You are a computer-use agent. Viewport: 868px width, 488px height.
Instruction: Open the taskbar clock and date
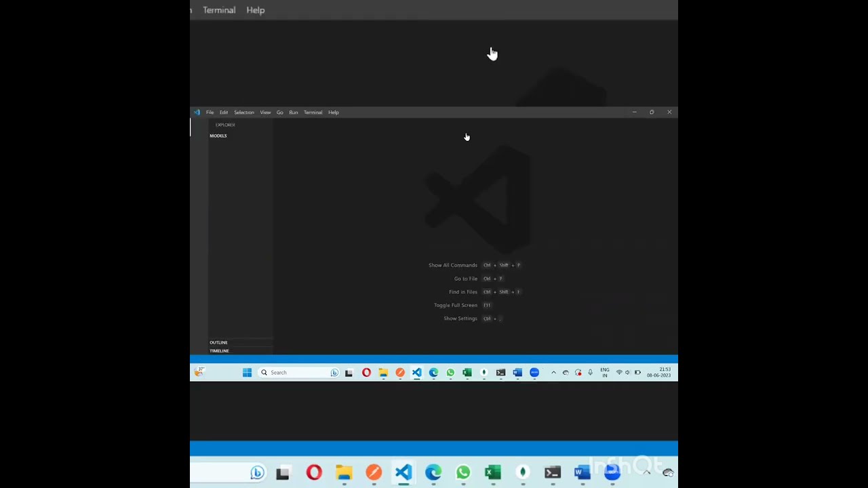click(x=658, y=372)
